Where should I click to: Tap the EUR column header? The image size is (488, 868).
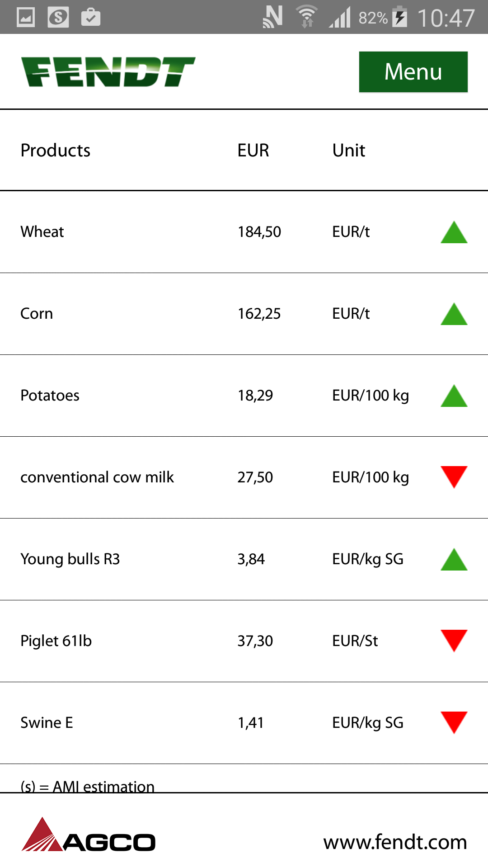[253, 150]
